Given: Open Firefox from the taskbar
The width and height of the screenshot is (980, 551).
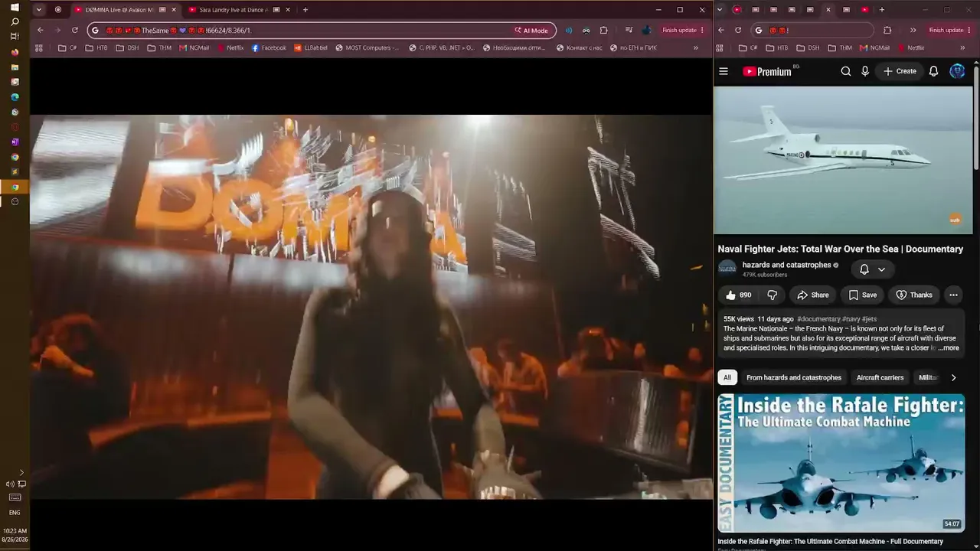Looking at the screenshot, I should click(x=15, y=52).
